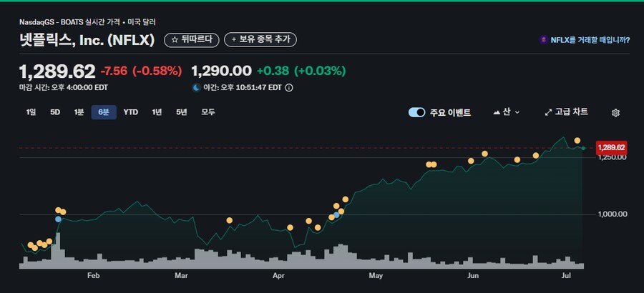Open the 산 chart type dropdown
Image resolution: width=644 pixels, height=293 pixels.
click(x=507, y=112)
